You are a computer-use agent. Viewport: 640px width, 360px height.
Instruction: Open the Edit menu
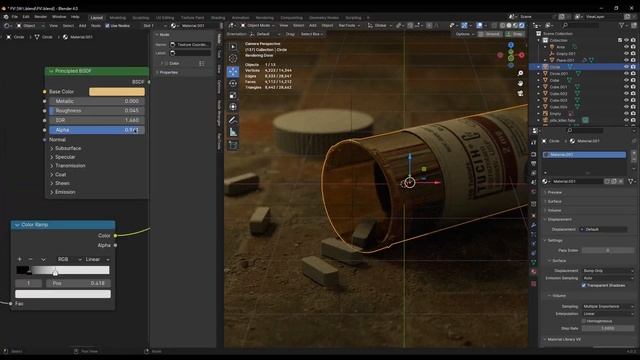coord(26,17)
